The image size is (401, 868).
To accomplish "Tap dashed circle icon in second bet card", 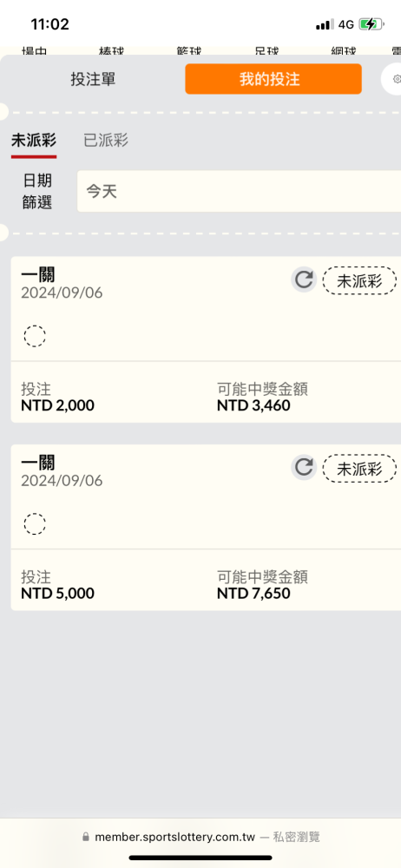I will [35, 524].
